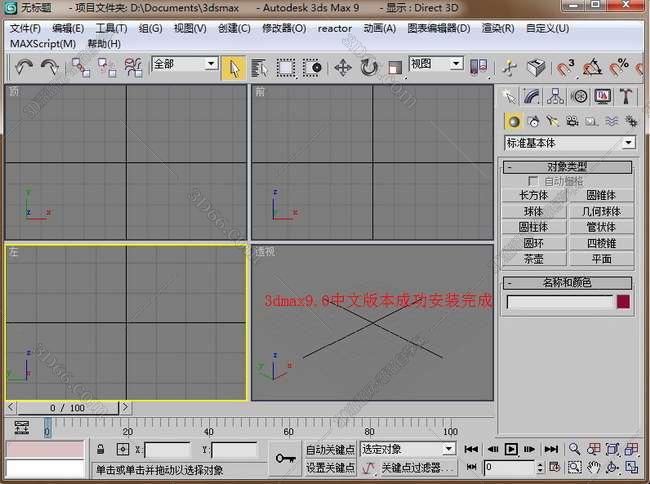
Task: Switch to the Display panel tab
Action: click(x=602, y=97)
